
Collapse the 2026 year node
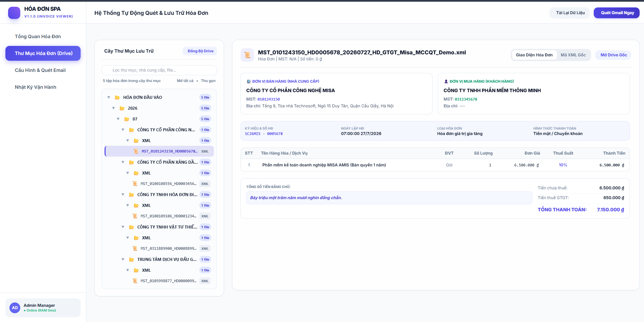pyautogui.click(x=113, y=108)
